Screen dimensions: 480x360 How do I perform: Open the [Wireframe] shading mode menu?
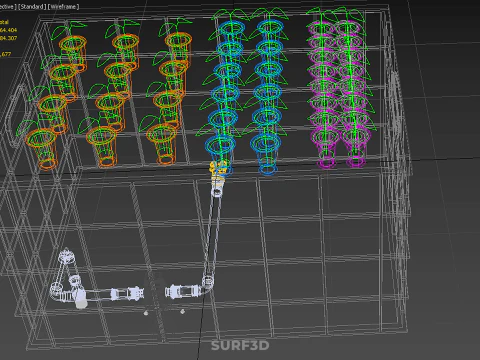(64, 7)
